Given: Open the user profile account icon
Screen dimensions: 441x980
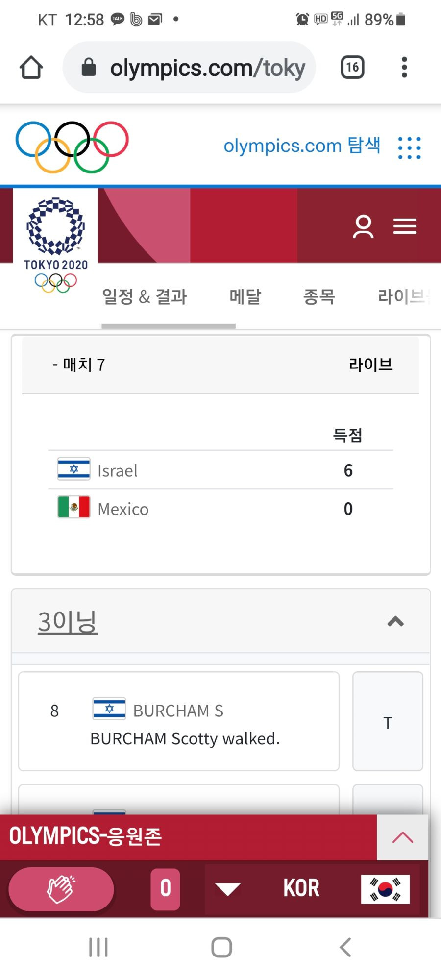Looking at the screenshot, I should (363, 226).
